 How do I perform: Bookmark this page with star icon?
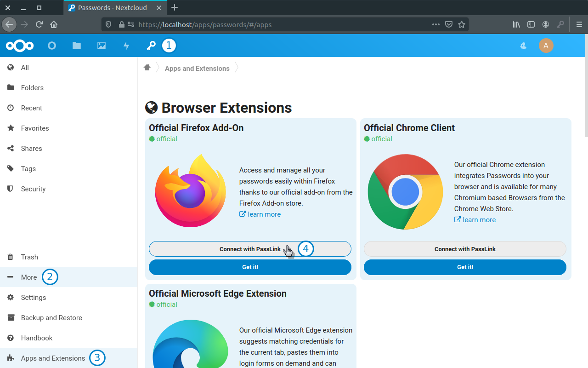pyautogui.click(x=462, y=24)
